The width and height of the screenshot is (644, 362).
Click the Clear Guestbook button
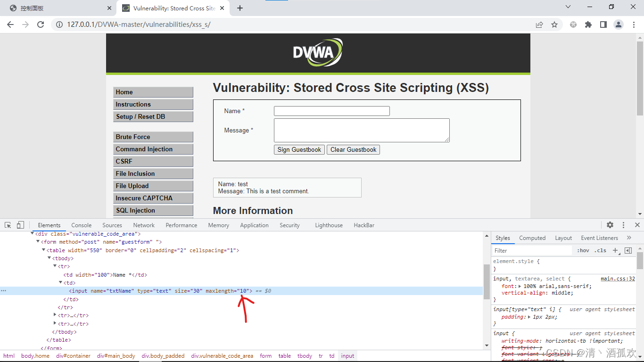coord(353,150)
